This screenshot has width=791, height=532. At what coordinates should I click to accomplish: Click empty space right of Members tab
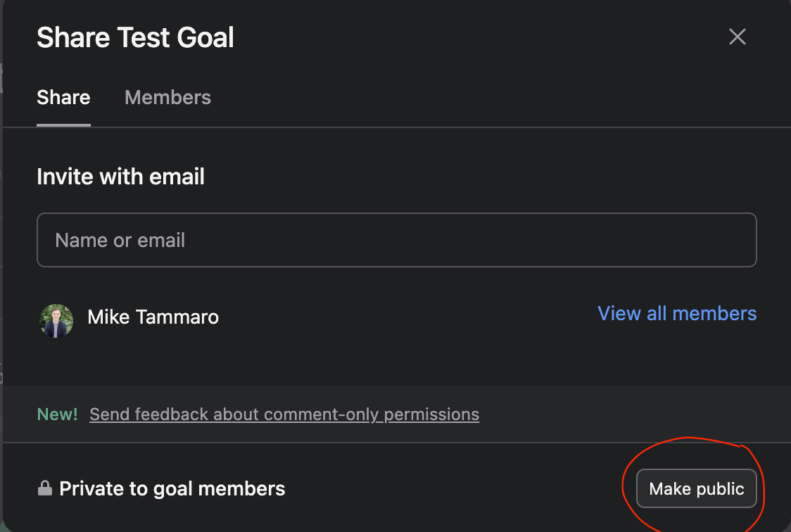point(457,97)
